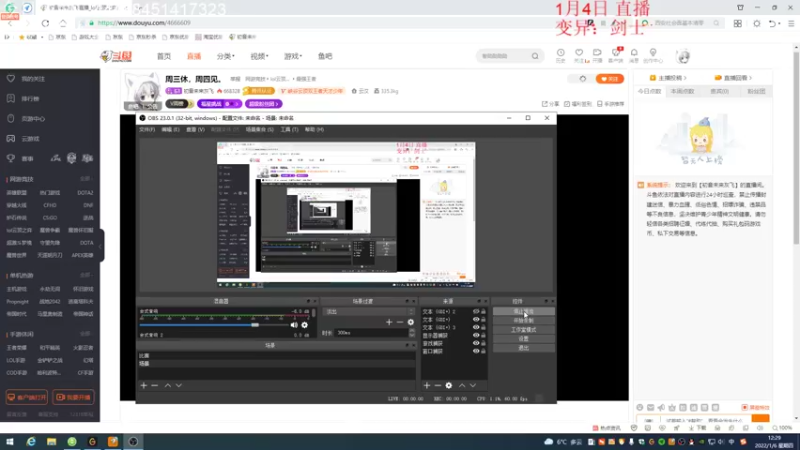The height and width of the screenshot is (450, 800).
Task: Open 查看(V) menu in OBS
Action: click(195, 130)
